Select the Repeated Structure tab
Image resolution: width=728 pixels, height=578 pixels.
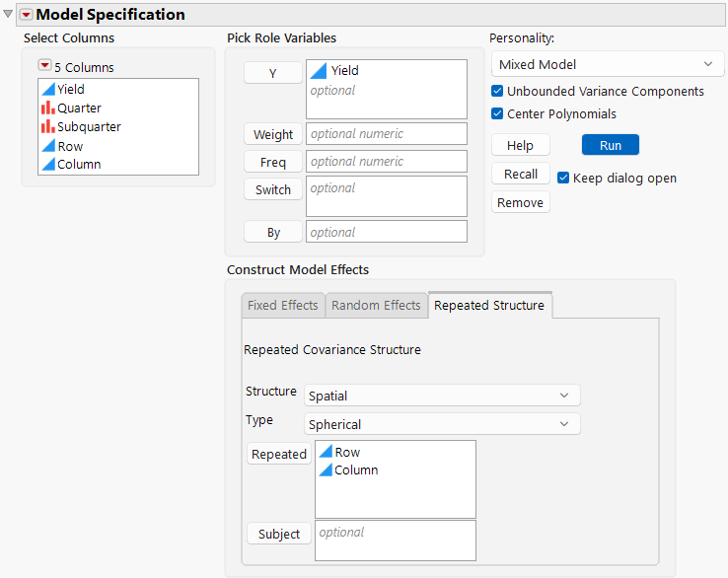point(489,306)
